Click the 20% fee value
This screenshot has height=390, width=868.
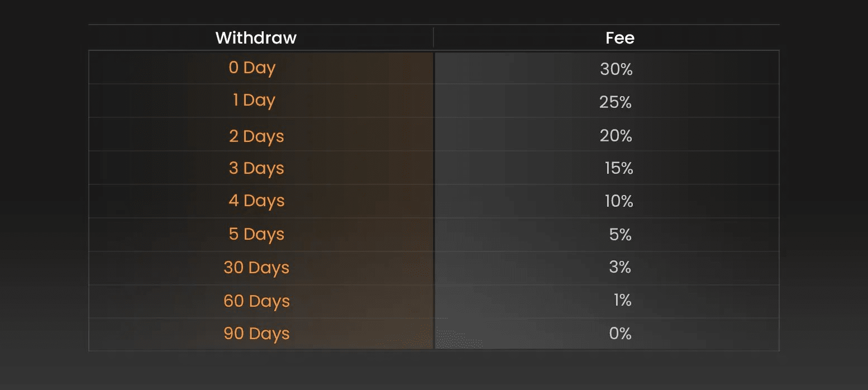click(616, 136)
